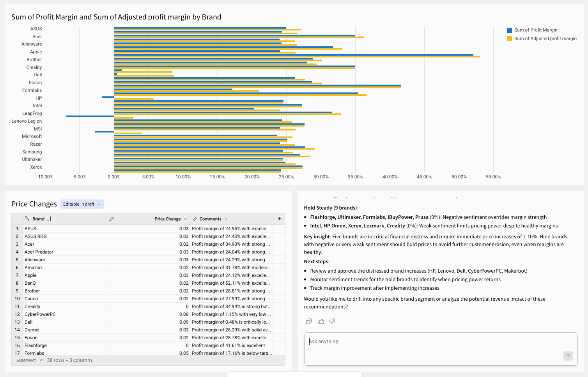Click the Next steps heading
Viewport: 588px width, 377px height.
[x=317, y=262]
